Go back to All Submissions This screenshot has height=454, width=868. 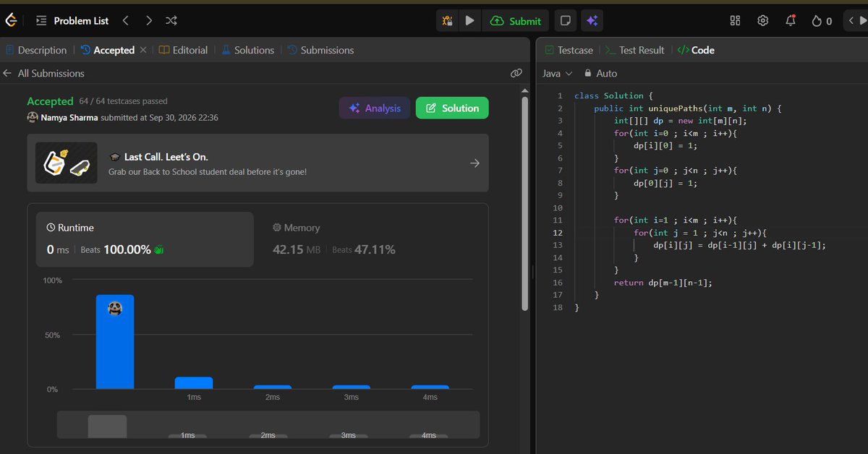(43, 73)
